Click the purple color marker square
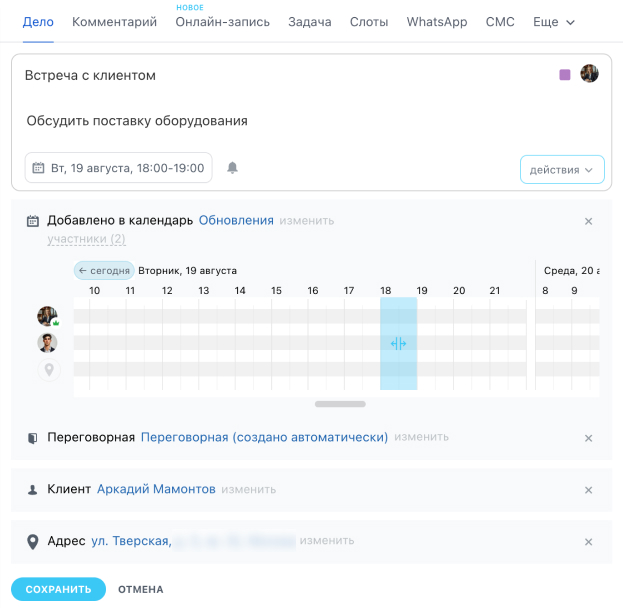This screenshot has height=616, width=623. 565,75
